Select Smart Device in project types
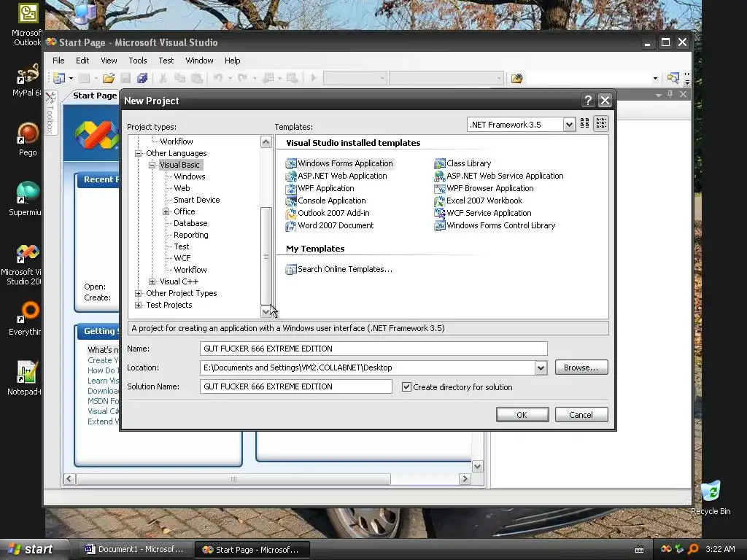The width and height of the screenshot is (747, 560). point(197,200)
